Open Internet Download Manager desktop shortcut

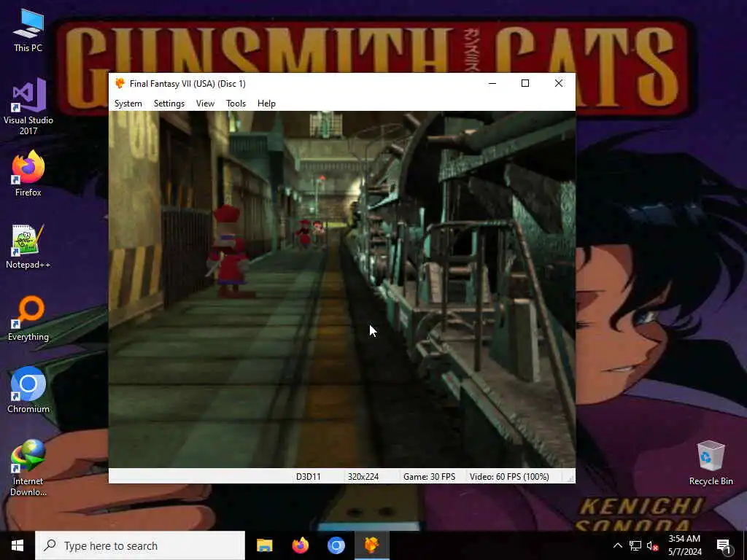(28, 467)
